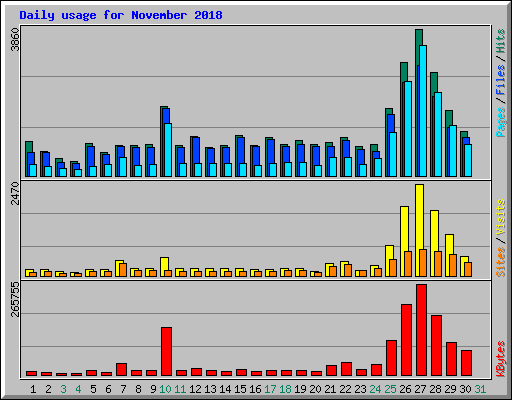Click the red KBytes bar for day 29
The height and width of the screenshot is (400, 512).
pyautogui.click(x=451, y=359)
